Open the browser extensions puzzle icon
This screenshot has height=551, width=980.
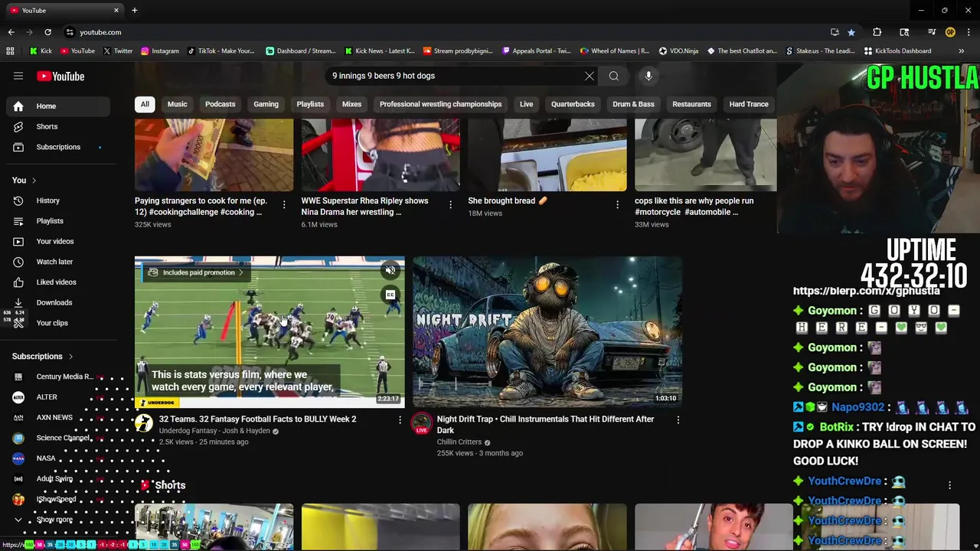(877, 32)
